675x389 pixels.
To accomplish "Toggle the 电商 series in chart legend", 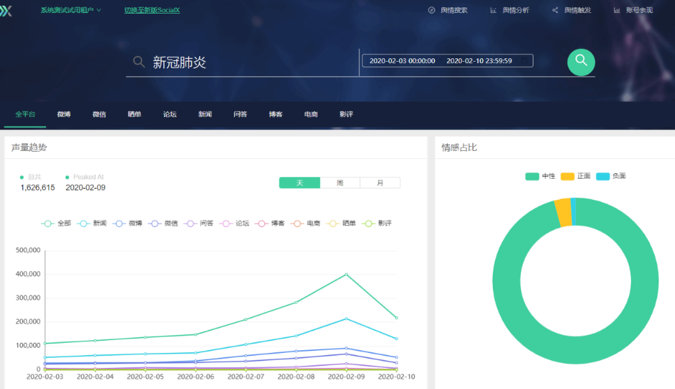I will 306,223.
